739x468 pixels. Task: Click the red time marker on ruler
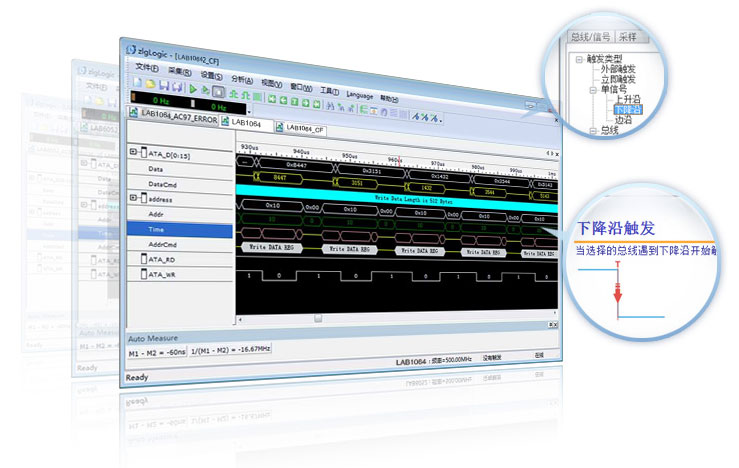[400, 161]
